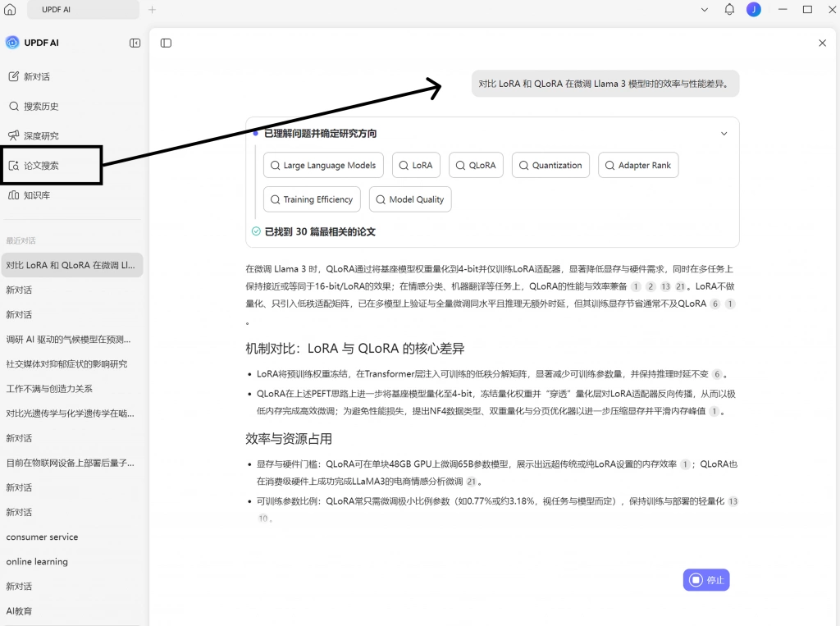
Task: Open recent chat 社交媒体对抑郁症状的影响研究
Action: pos(72,364)
